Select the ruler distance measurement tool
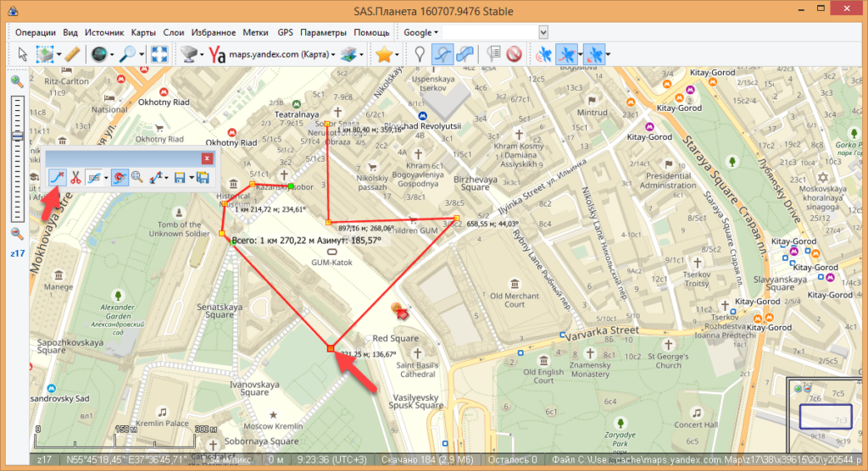The width and height of the screenshot is (868, 471). (72, 54)
